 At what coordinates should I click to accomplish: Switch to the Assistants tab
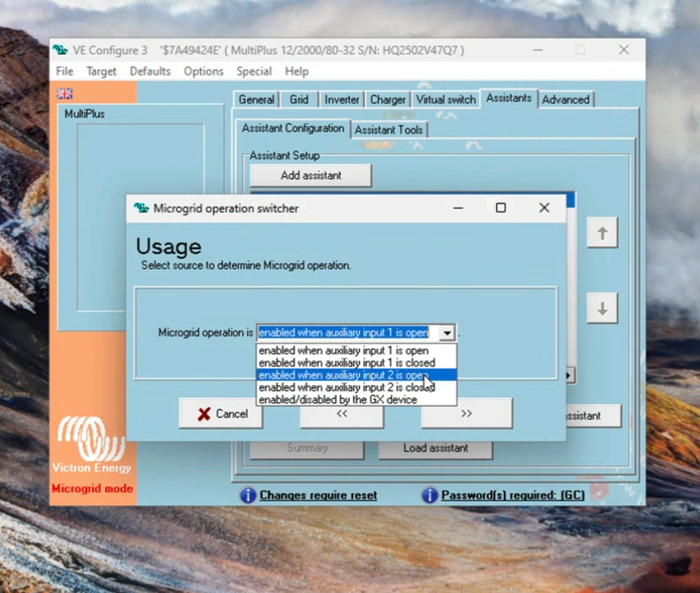point(508,98)
